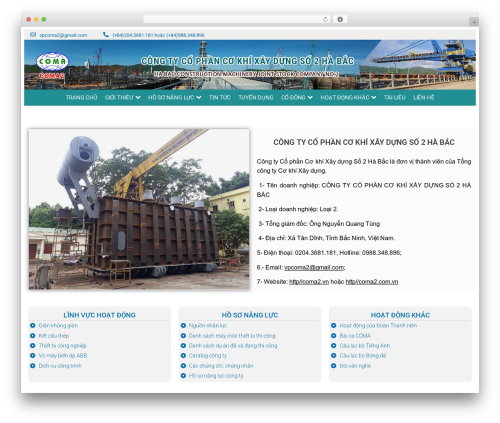Click the COMA2 logo in banner
This screenshot has width=500, height=423.
(52, 65)
